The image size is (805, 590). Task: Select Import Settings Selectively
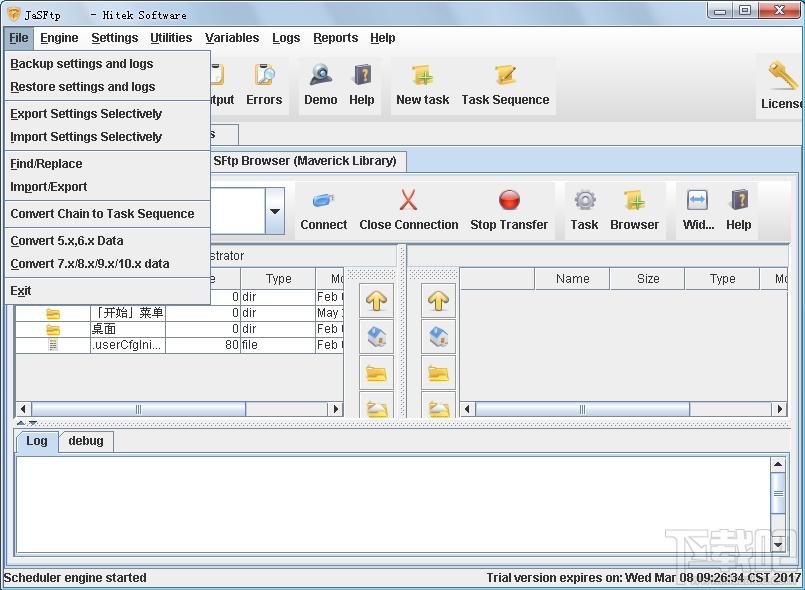[x=107, y=137]
